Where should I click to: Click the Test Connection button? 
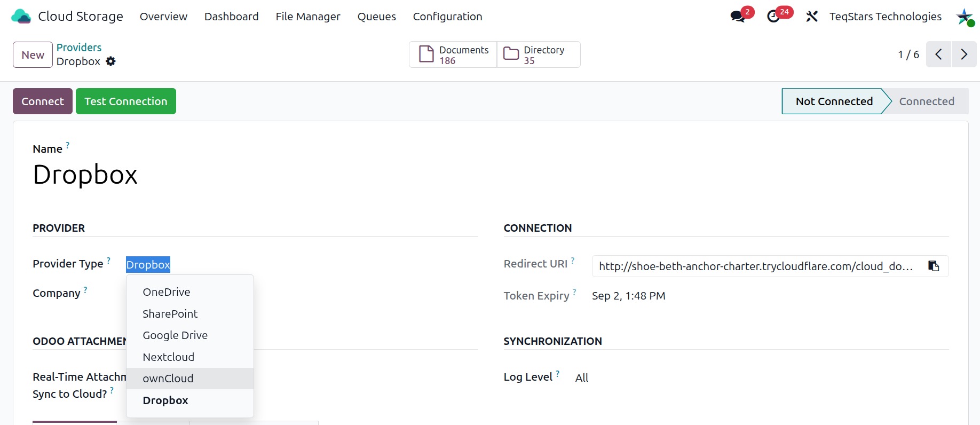click(126, 101)
